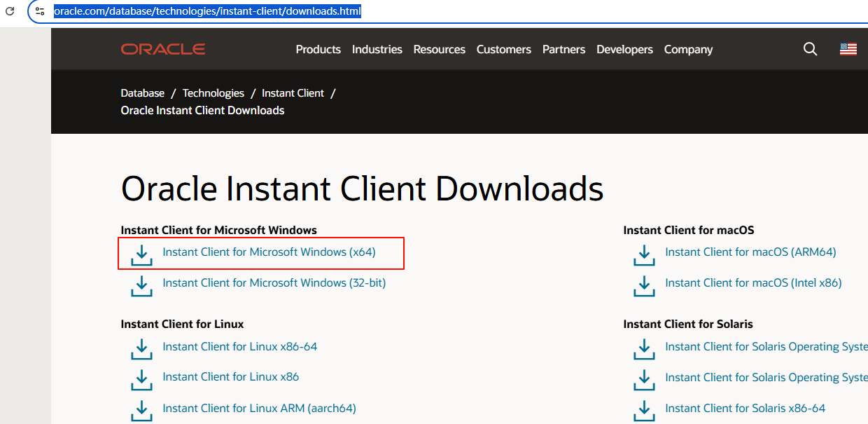Click the Oracle Instant Client Downloads breadcrumb text
The width and height of the screenshot is (868, 424).
[203, 111]
